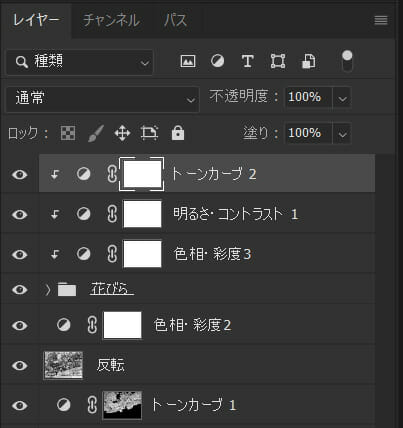Select layer name 色相・彩度 3
The height and width of the screenshot is (428, 403).
pyautogui.click(x=212, y=254)
